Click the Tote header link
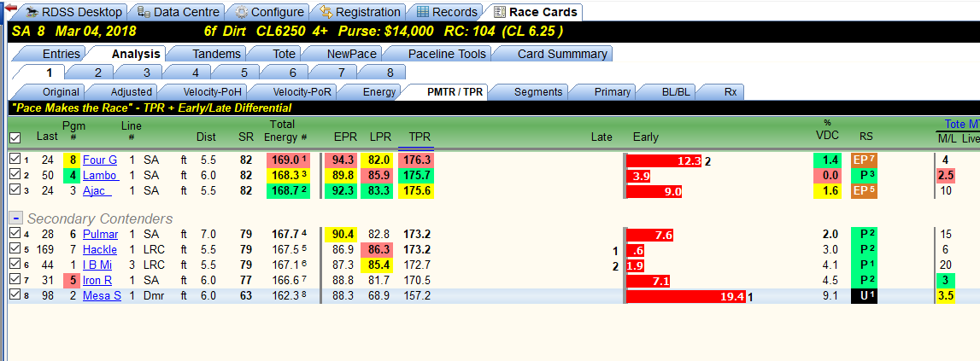This screenshot has height=361, width=980. pyautogui.click(x=961, y=125)
